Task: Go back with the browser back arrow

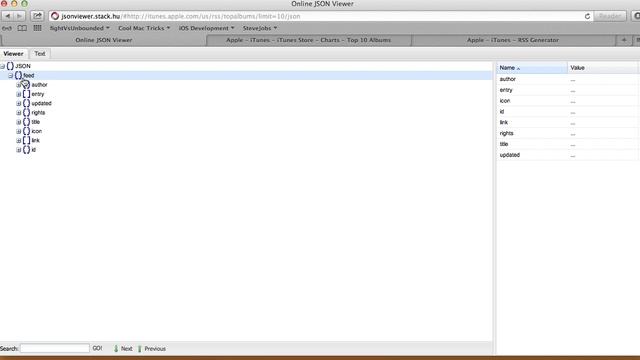Action: tap(7, 16)
